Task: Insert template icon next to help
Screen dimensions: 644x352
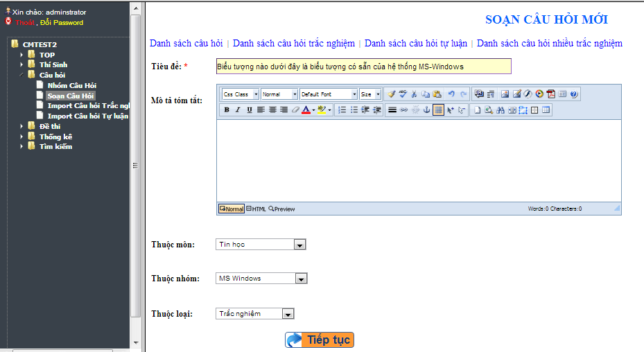Action: click(x=562, y=94)
